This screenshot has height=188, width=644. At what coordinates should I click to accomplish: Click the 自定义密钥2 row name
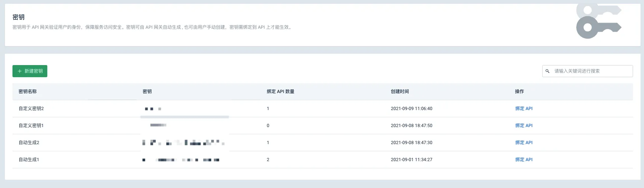coord(31,109)
